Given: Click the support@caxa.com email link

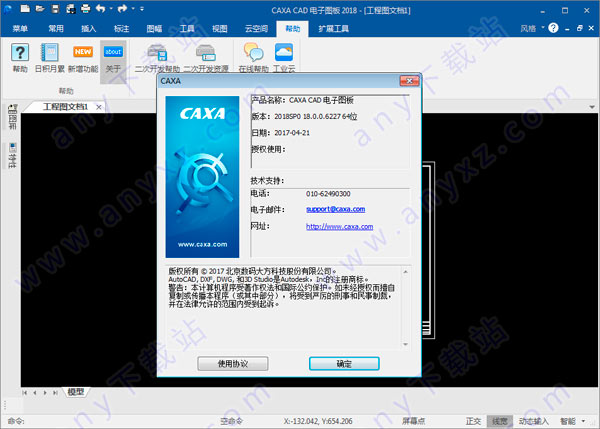Looking at the screenshot, I should click(x=336, y=209).
